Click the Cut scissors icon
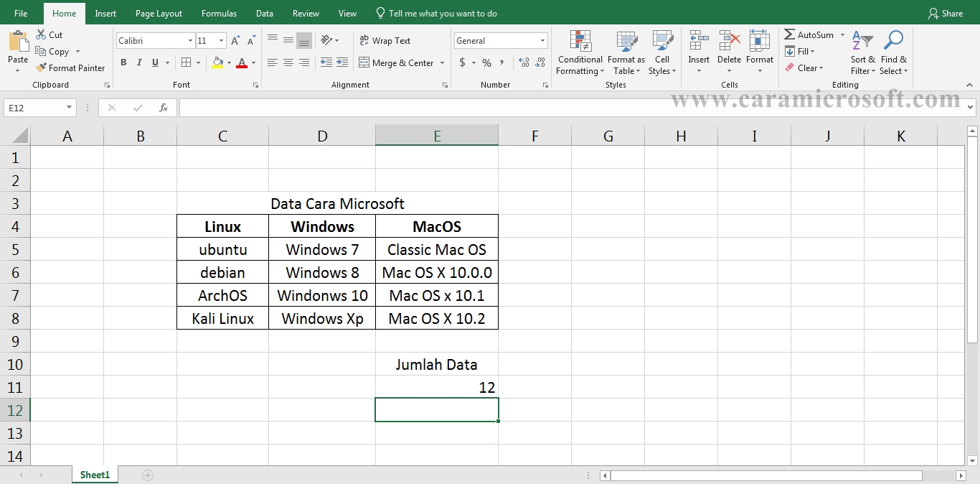Viewport: 980px width, 484px height. click(41, 34)
